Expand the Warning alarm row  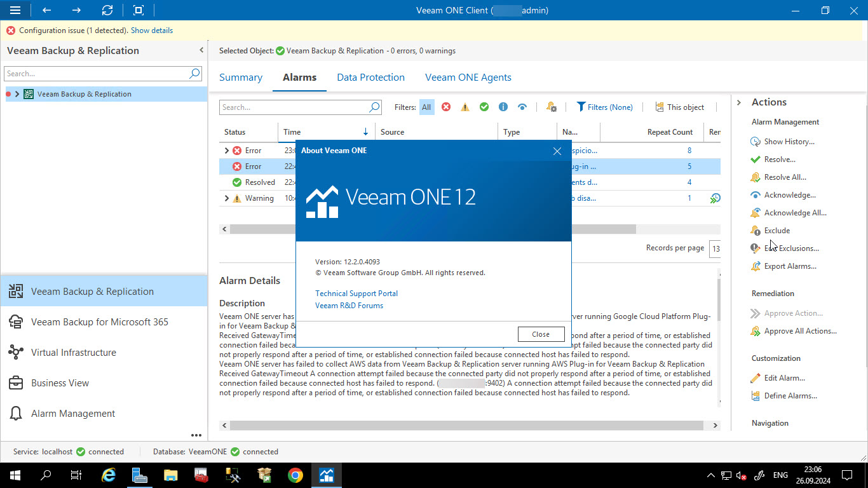point(227,198)
